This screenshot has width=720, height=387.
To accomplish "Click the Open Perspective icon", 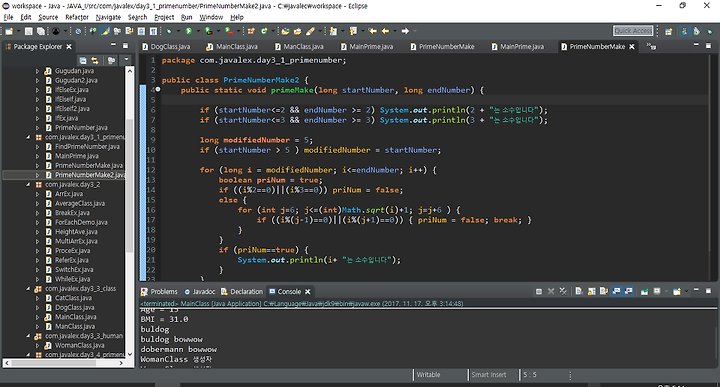I will 669,31.
